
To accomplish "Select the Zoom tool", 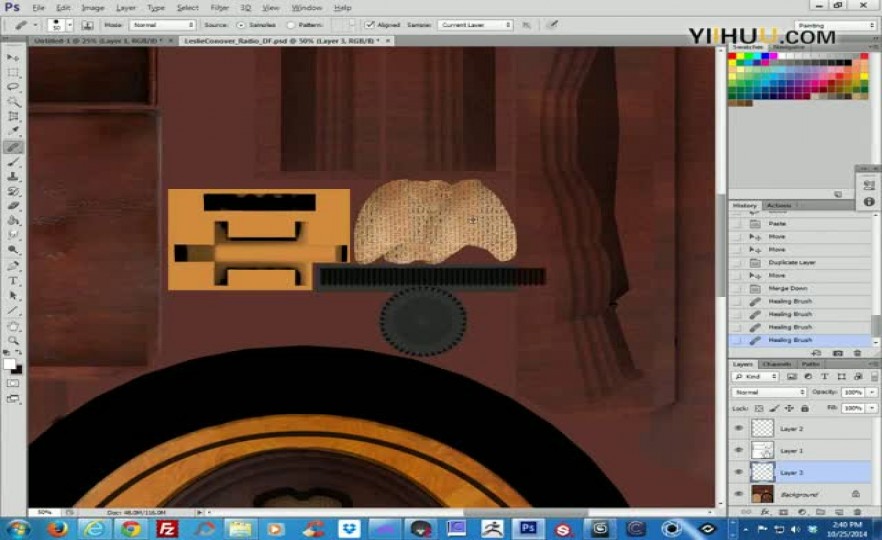I will [13, 340].
